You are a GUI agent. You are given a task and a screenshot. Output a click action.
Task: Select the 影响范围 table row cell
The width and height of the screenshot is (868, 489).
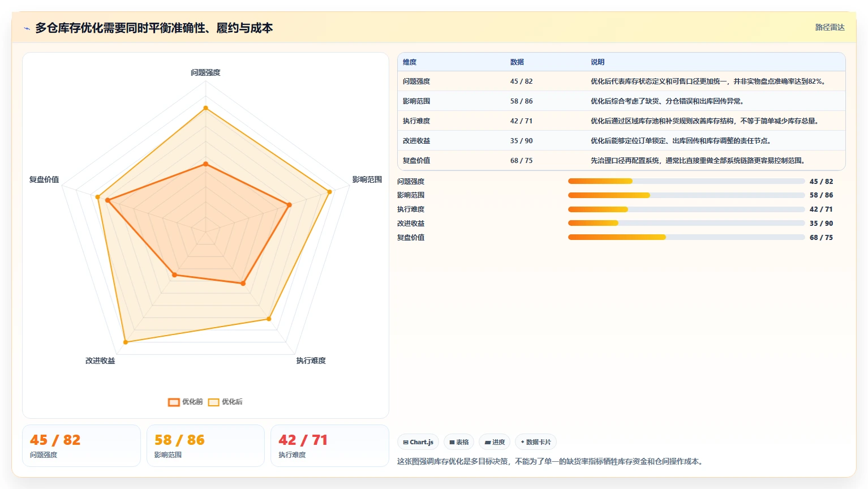coord(416,101)
